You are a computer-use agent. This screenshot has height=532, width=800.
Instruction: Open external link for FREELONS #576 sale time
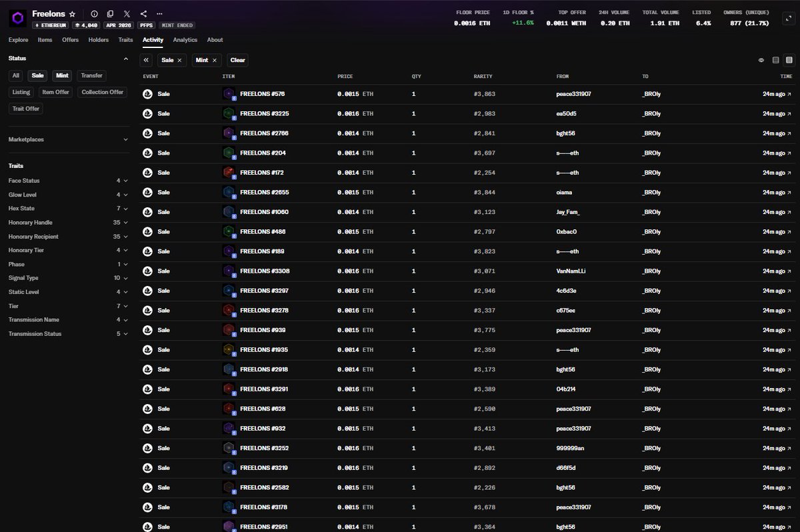point(790,94)
